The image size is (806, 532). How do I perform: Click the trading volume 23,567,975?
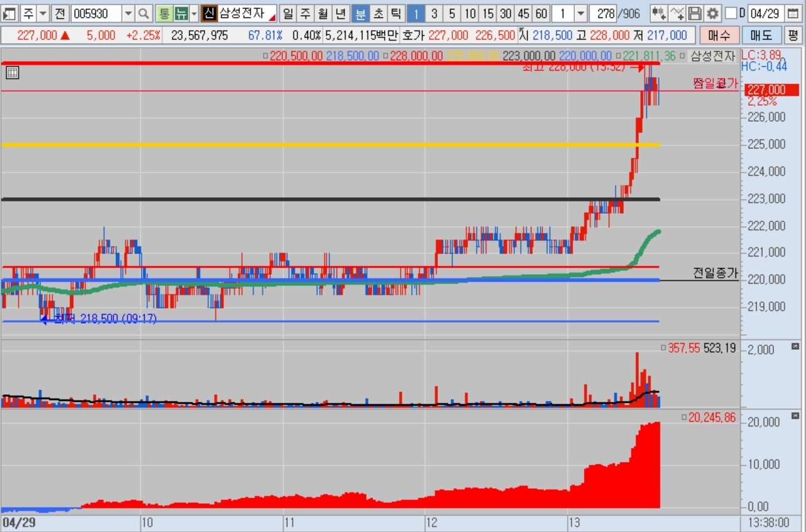200,36
